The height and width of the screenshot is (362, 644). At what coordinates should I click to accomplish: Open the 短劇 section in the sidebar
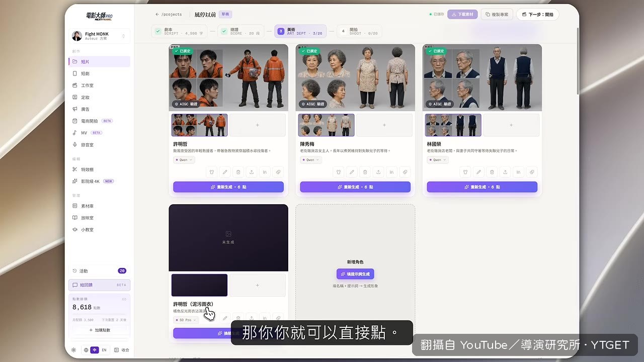(99, 73)
